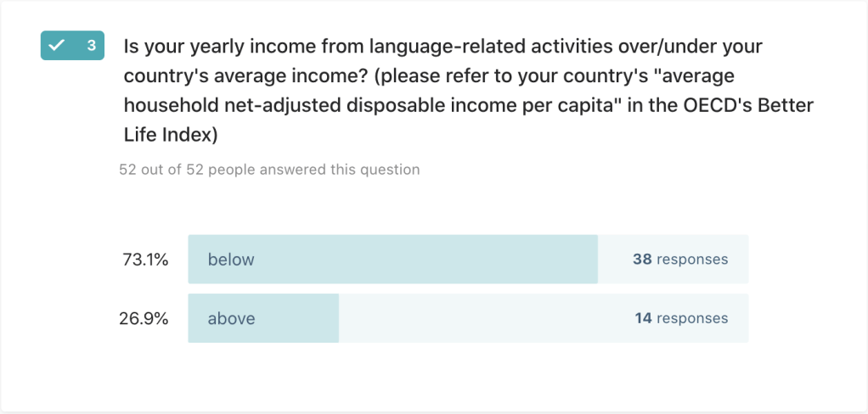Image resolution: width=868 pixels, height=414 pixels.
Task: Click the 26.9% percentage label
Action: click(x=144, y=319)
